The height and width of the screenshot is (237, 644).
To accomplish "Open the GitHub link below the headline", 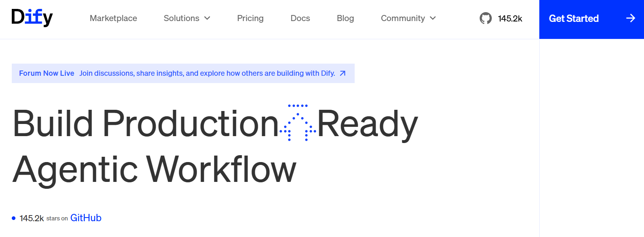I will click(x=86, y=218).
